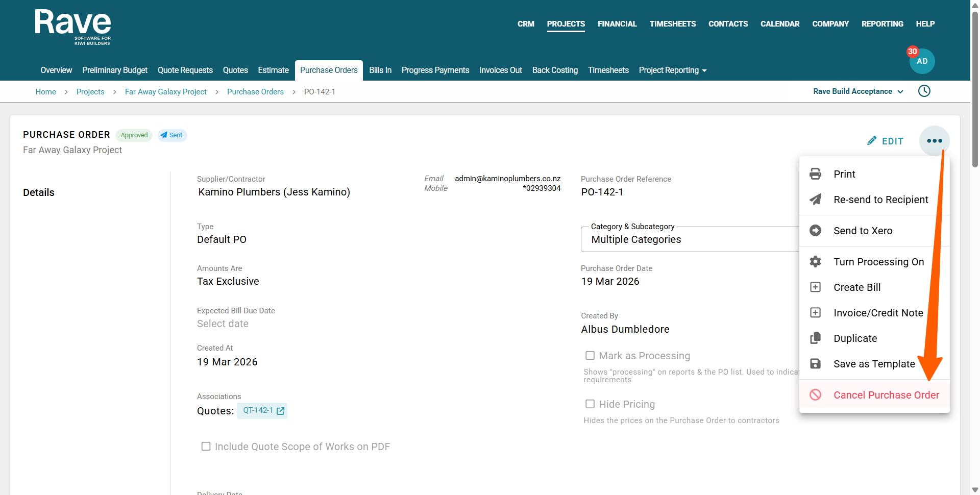Image resolution: width=980 pixels, height=495 pixels.
Task: Open the Progress Payments tab
Action: (x=435, y=70)
